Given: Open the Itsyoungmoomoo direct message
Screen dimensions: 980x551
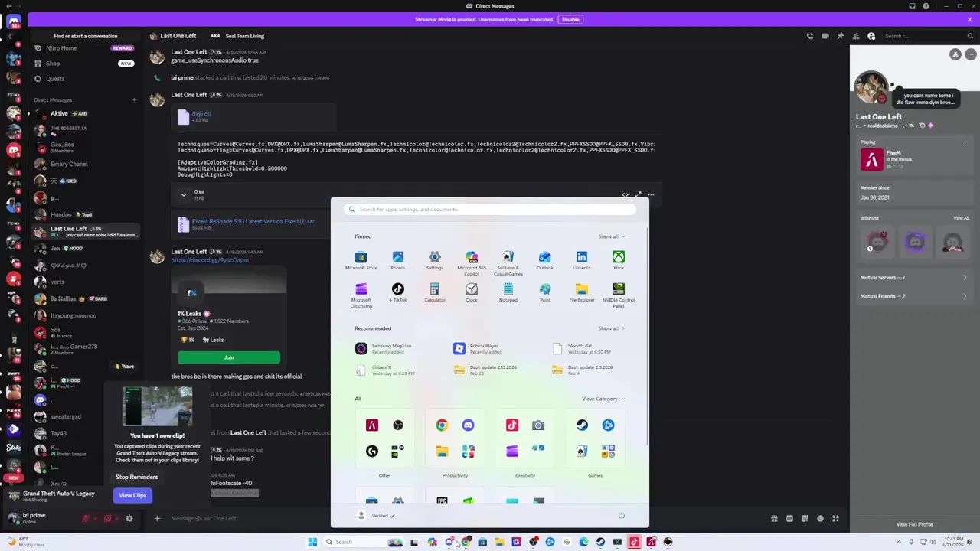Looking at the screenshot, I should 84,315.
